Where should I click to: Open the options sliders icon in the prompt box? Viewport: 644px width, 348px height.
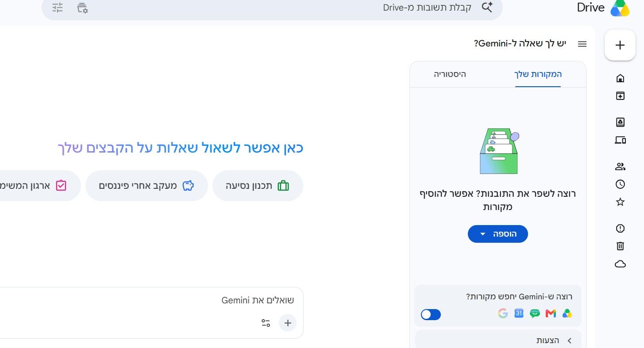pyautogui.click(x=266, y=323)
